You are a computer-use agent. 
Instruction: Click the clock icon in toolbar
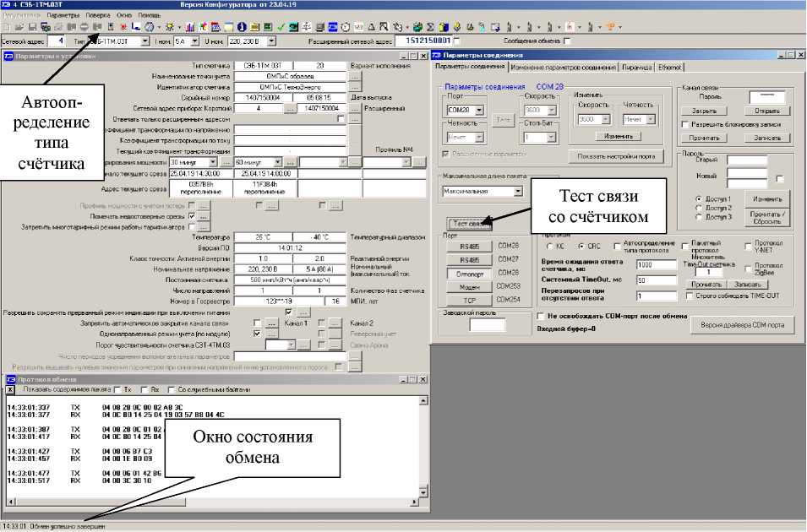346,27
